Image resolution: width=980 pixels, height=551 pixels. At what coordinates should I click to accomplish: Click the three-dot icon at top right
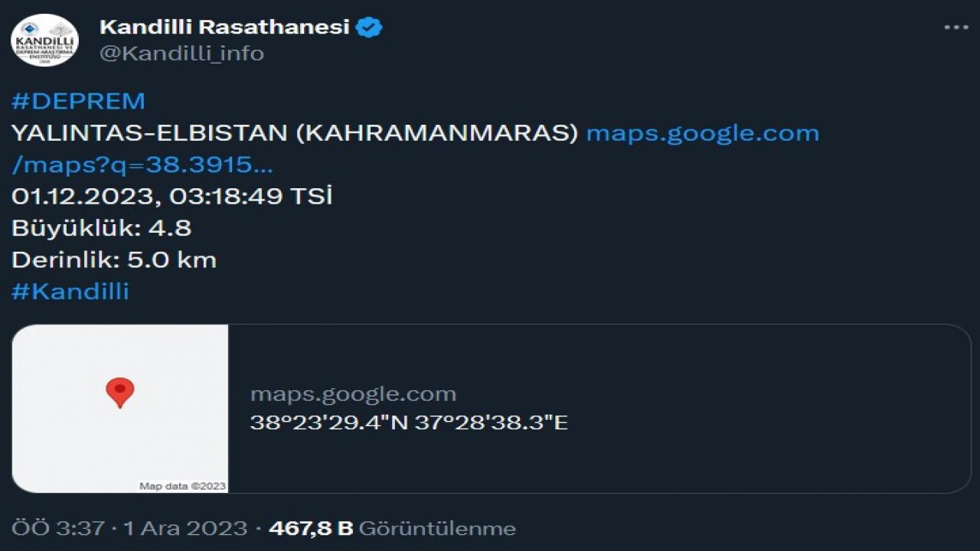pyautogui.click(x=953, y=26)
